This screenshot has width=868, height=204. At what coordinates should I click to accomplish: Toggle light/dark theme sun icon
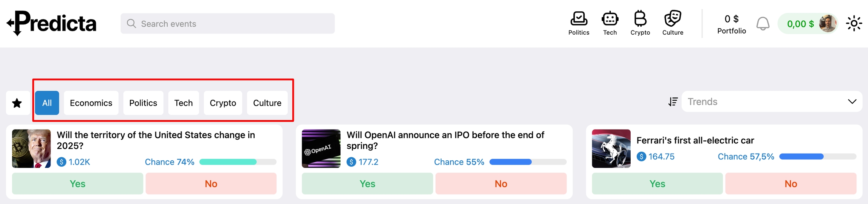[854, 24]
